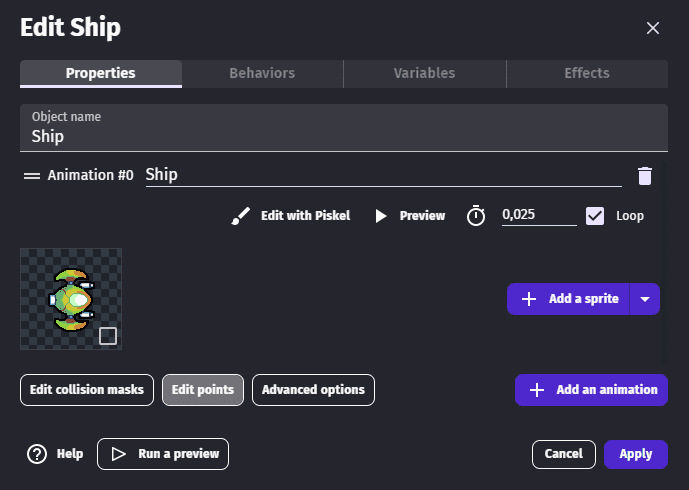This screenshot has height=490, width=689.
Task: Click the stopwatch frame-time icon
Action: pyautogui.click(x=477, y=216)
